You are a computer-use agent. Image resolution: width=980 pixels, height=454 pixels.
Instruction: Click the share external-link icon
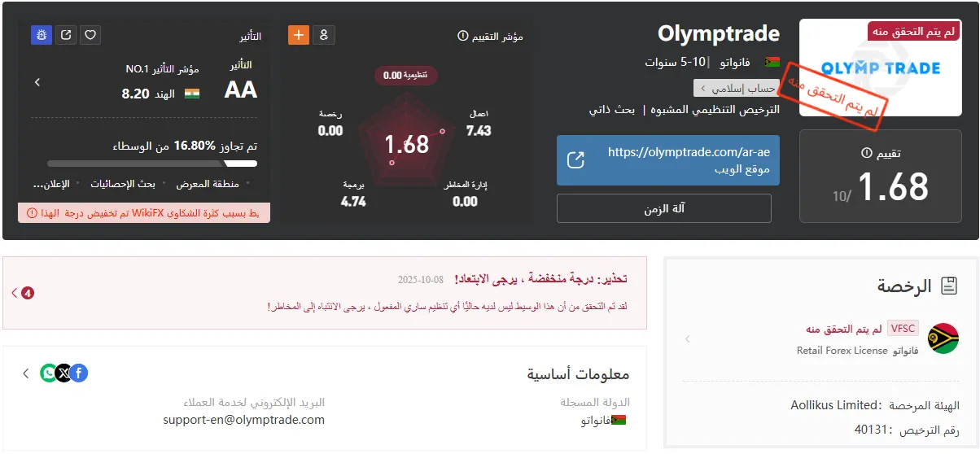point(67,35)
